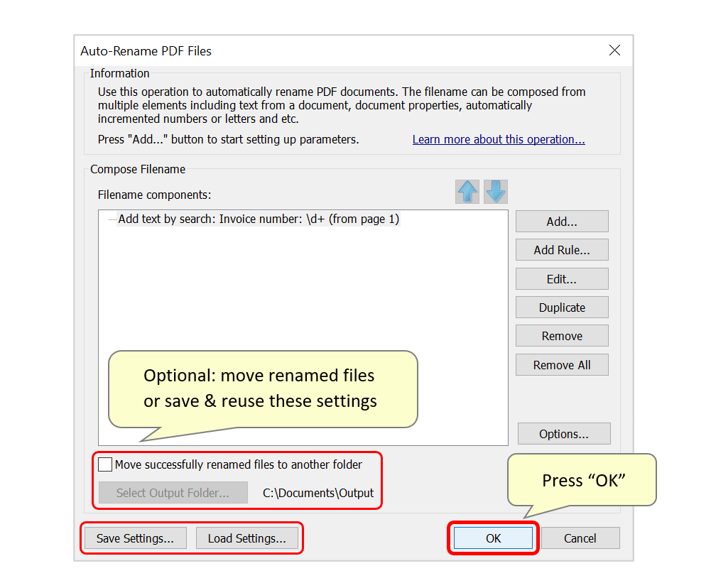This screenshot has width=711, height=588.
Task: Select the Invoice number search component row
Action: (x=259, y=219)
